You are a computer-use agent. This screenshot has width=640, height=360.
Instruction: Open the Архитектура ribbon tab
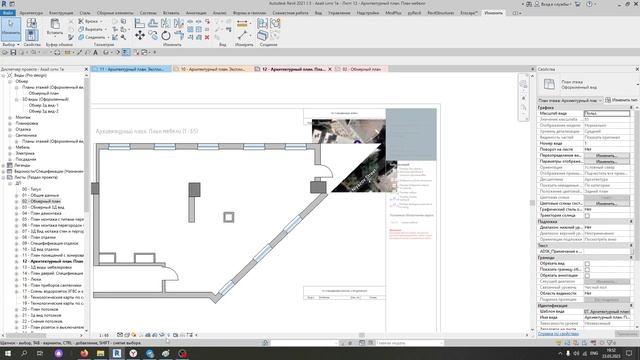coord(31,13)
